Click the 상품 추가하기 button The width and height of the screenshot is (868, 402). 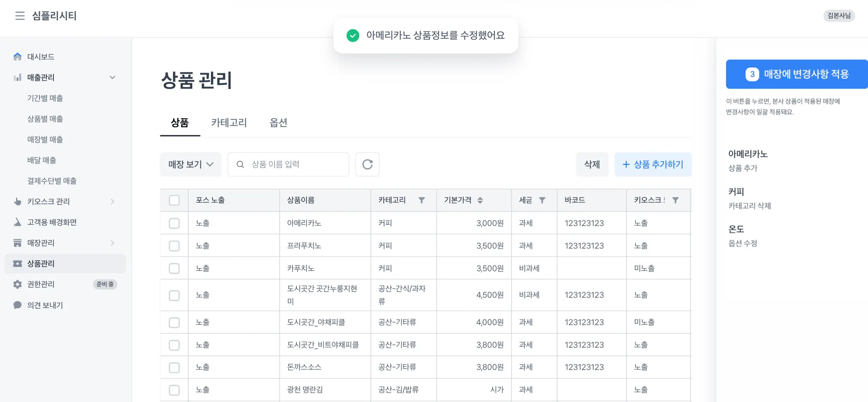[653, 164]
